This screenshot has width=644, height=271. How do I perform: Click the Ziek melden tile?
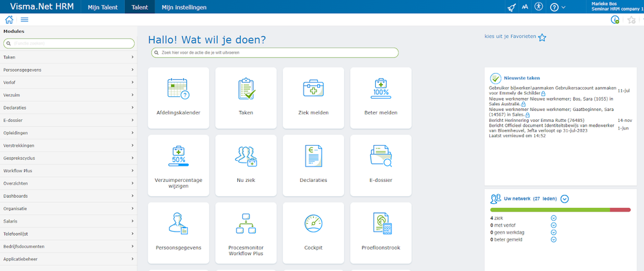click(313, 97)
